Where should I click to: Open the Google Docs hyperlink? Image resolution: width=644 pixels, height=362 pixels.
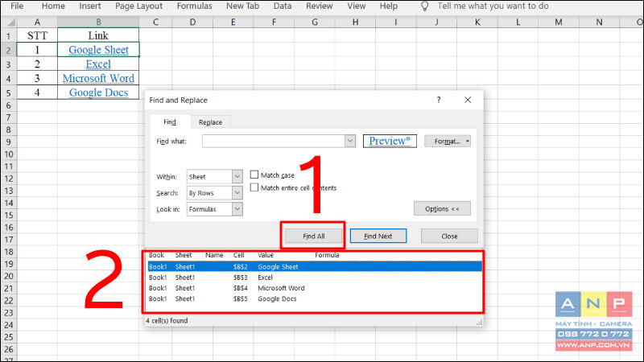tap(98, 93)
